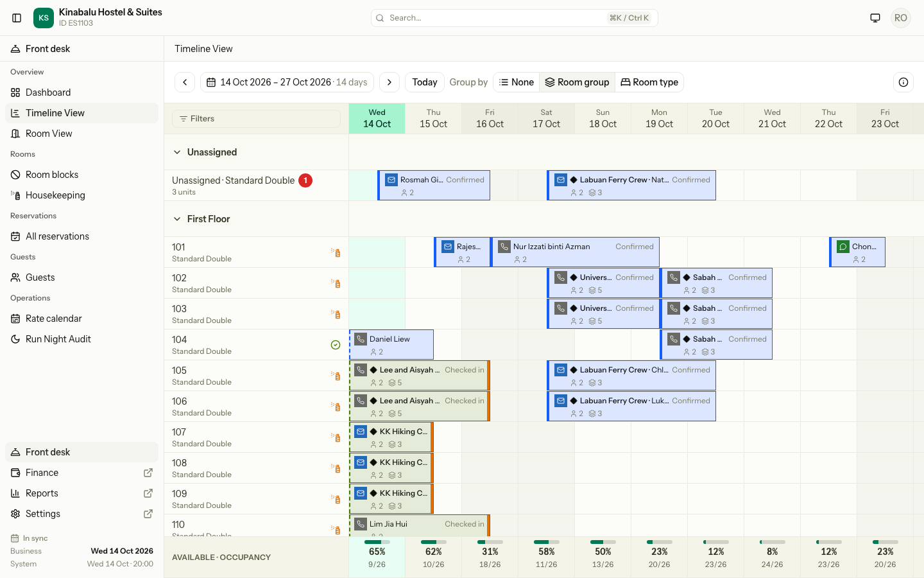Set group by to Room group
The image size is (924, 578).
pos(577,82)
